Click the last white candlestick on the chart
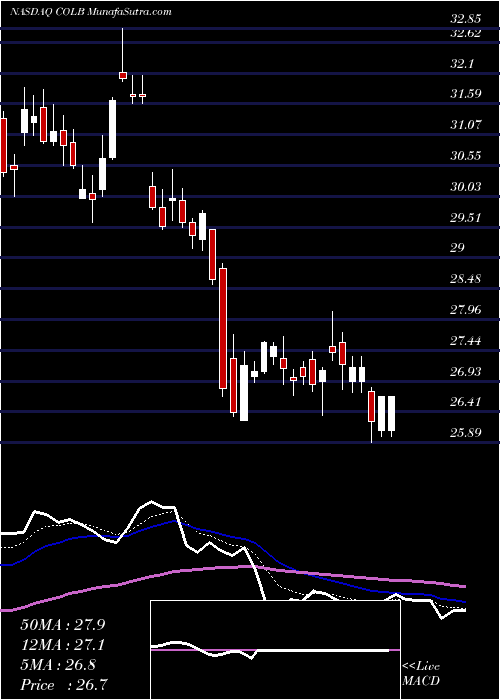500x700 pixels. pos(392,416)
